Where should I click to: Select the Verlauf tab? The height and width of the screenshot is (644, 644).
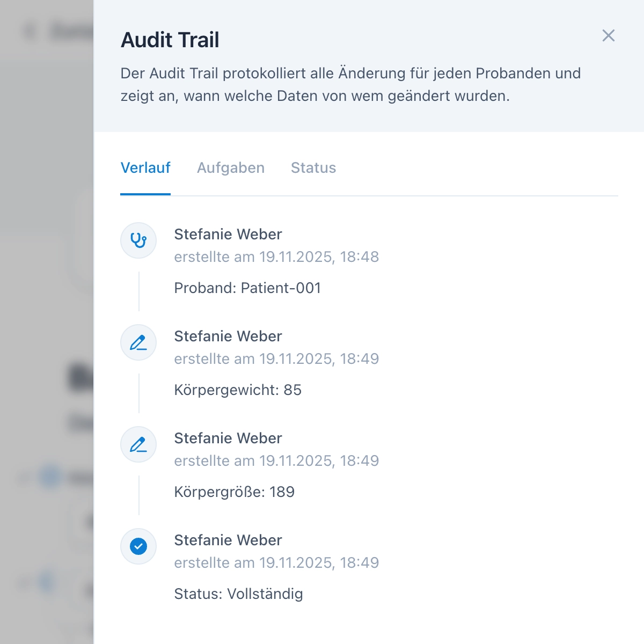point(145,168)
